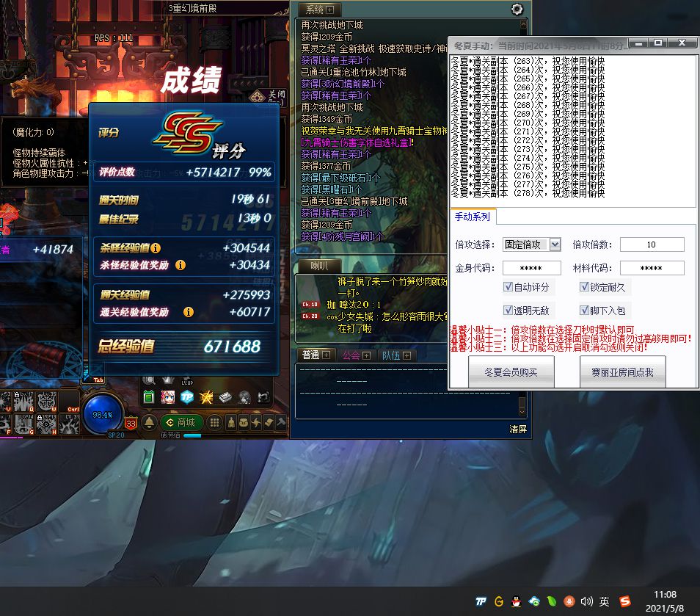Click the chat line 获得[黑曜石]1个
This screenshot has width=700, height=616.
pos(332,189)
